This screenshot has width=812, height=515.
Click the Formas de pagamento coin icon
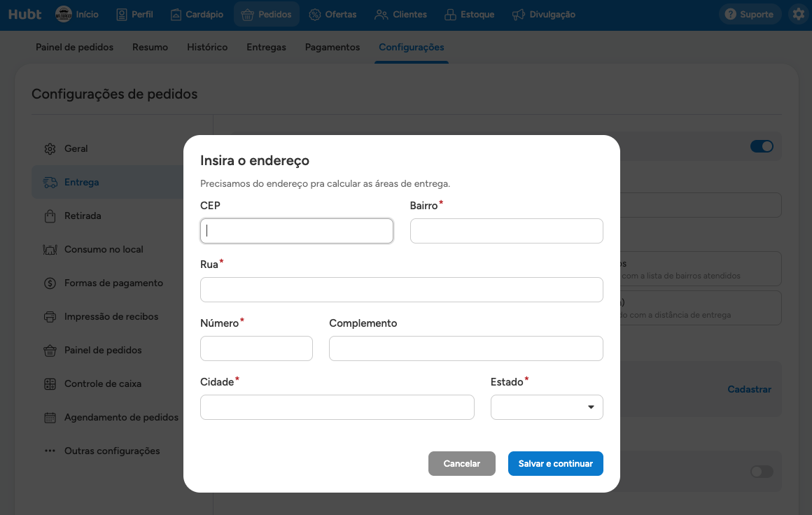(50, 283)
